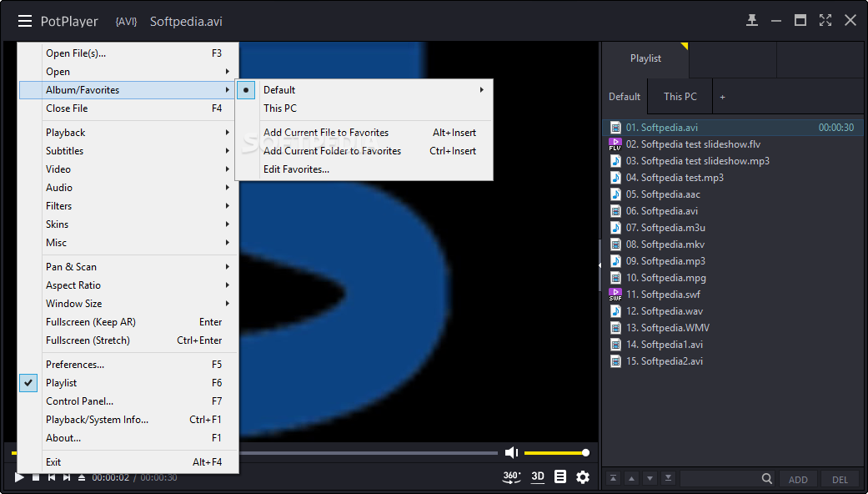Viewport: 868px width, 494px height.
Task: Select 05. Softpedia.aac in the playlist
Action: (733, 194)
